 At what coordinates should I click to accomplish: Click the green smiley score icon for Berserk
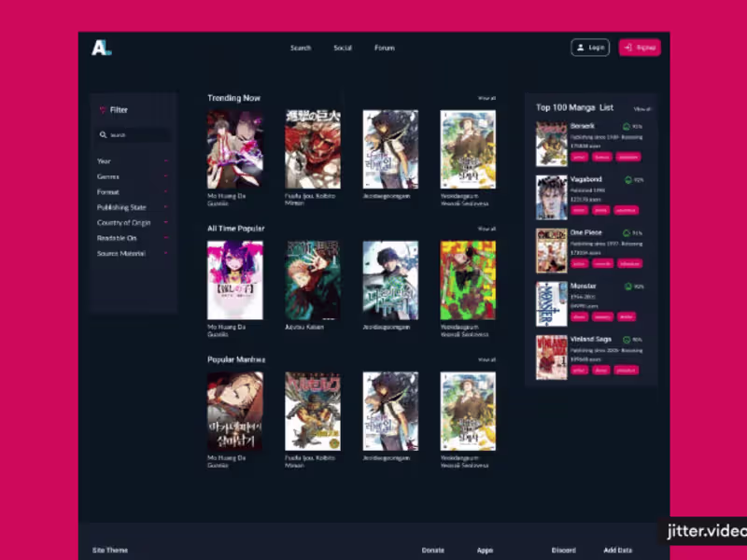click(x=627, y=127)
